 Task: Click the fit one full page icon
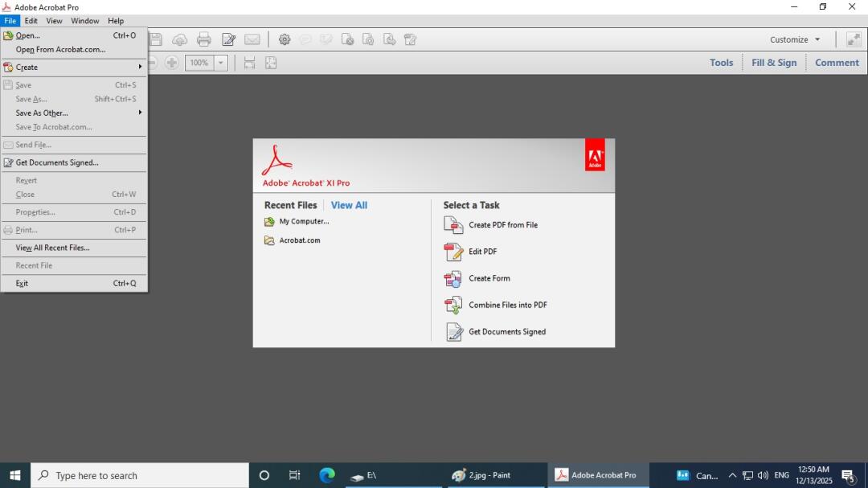click(271, 63)
